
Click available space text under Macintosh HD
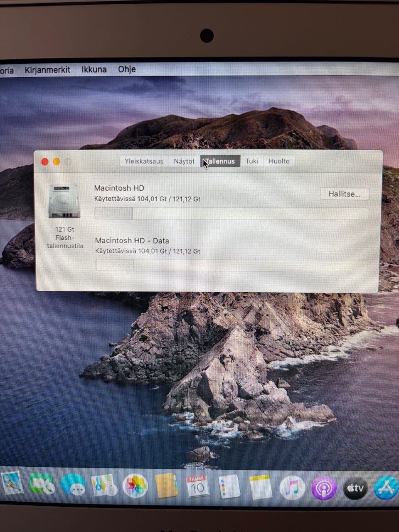(148, 199)
